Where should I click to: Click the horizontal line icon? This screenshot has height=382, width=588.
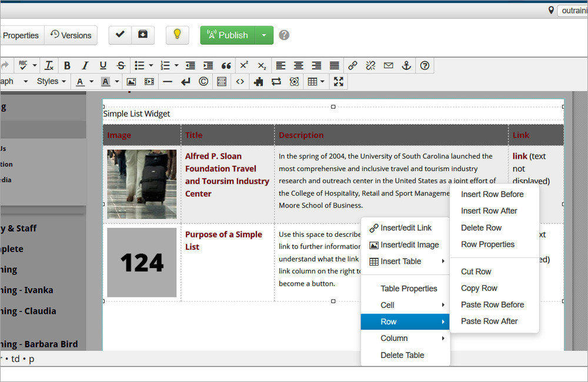(168, 82)
